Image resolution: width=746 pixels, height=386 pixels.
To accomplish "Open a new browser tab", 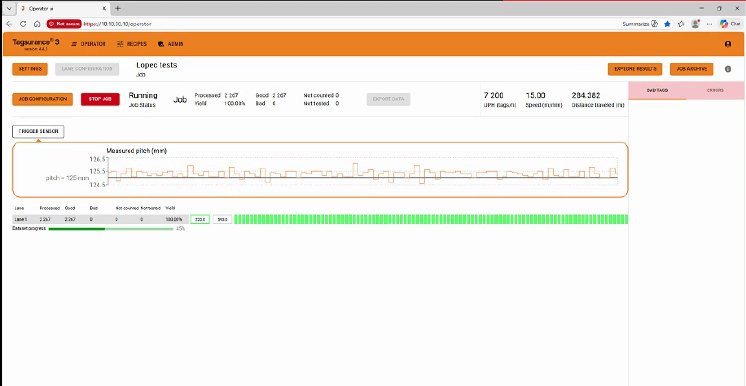I will click(x=118, y=9).
